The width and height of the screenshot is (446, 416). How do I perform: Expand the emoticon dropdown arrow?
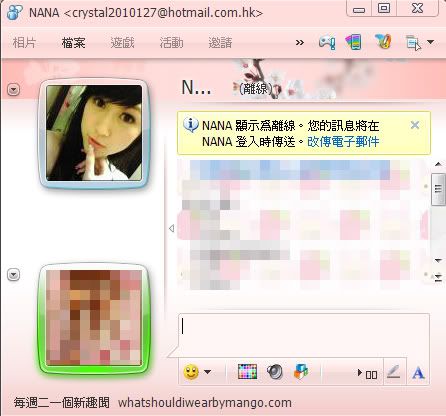(x=207, y=372)
